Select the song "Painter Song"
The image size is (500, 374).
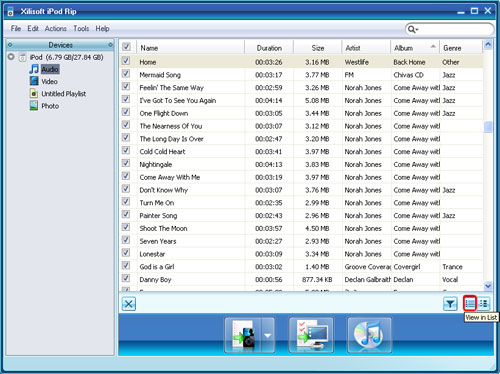click(x=158, y=216)
